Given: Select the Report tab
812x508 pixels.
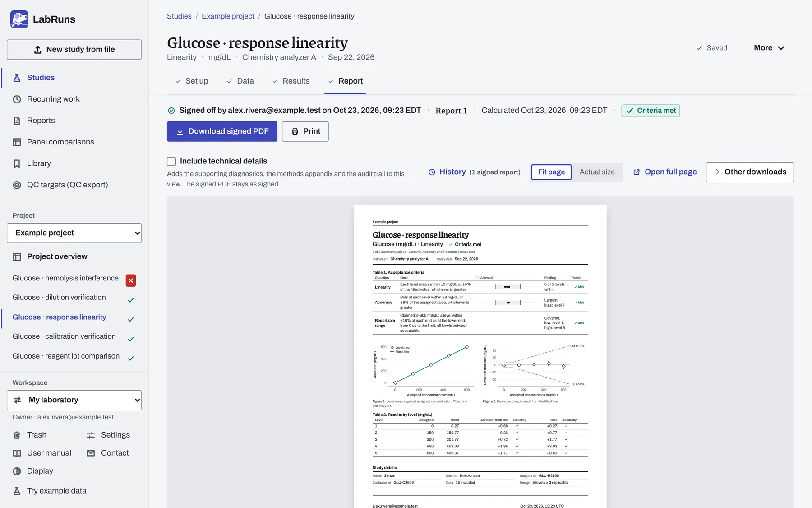Looking at the screenshot, I should (345, 81).
